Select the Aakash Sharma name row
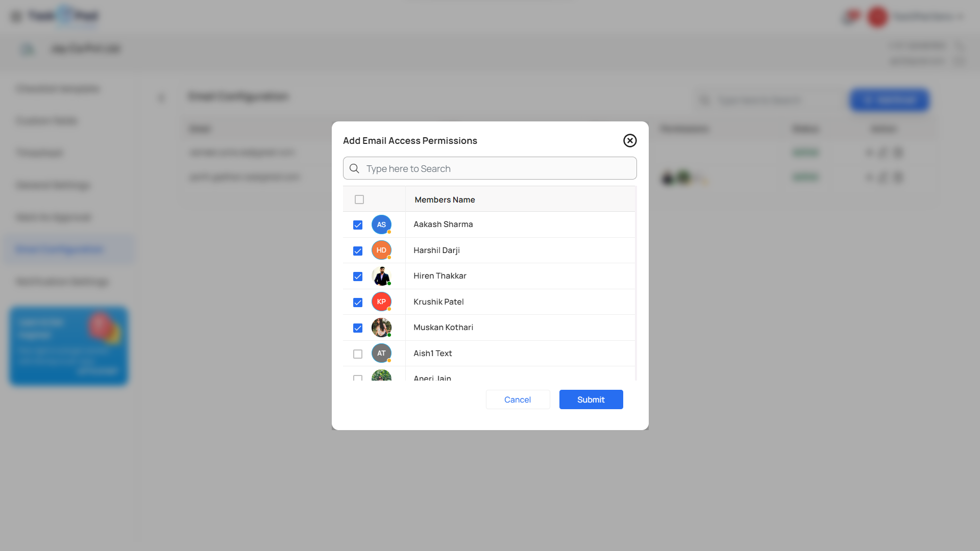 click(443, 224)
